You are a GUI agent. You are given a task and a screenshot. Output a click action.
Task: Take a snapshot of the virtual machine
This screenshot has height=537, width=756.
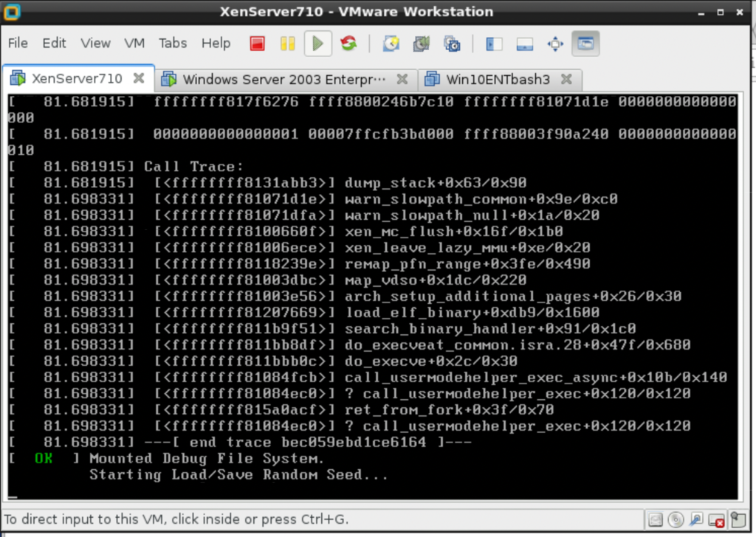[391, 44]
